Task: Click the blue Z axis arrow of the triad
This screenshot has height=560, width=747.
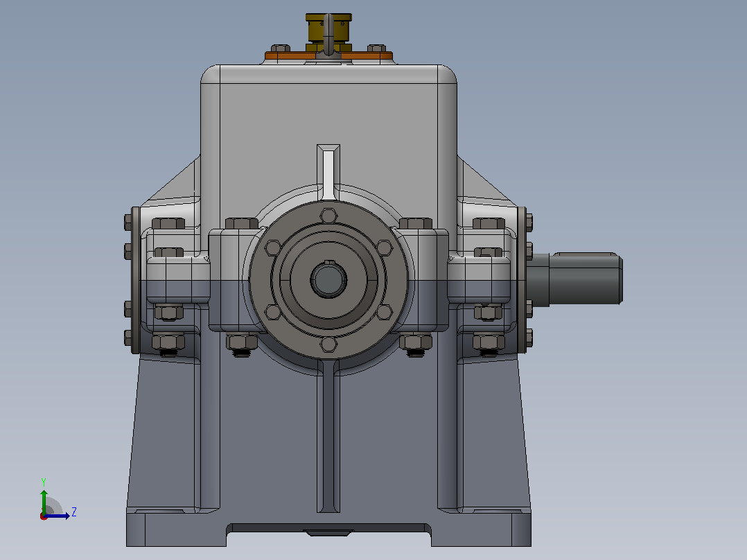Action: pyautogui.click(x=58, y=516)
